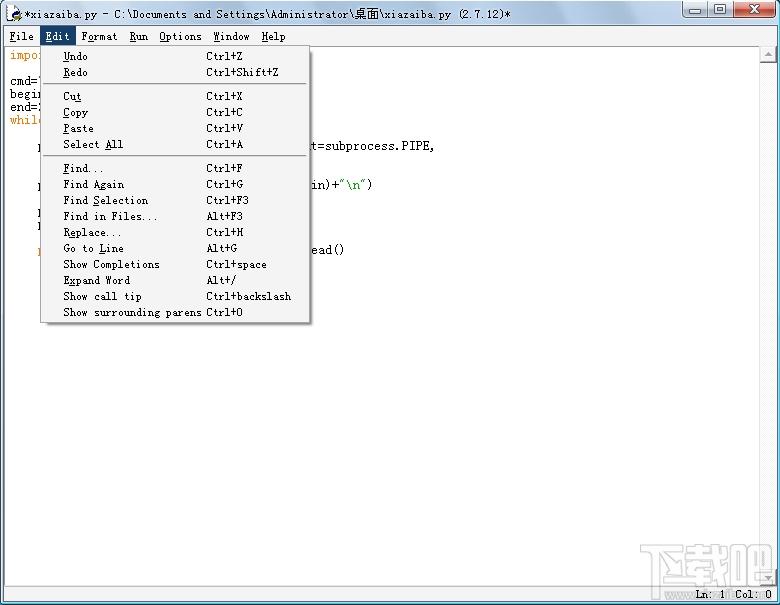Maximize the IDLE editor window
This screenshot has height=605, width=780.
pyautogui.click(x=720, y=9)
